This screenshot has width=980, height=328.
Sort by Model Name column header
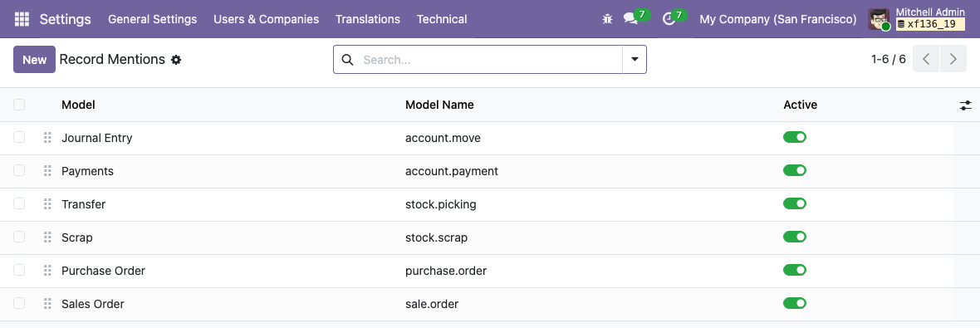[439, 105]
